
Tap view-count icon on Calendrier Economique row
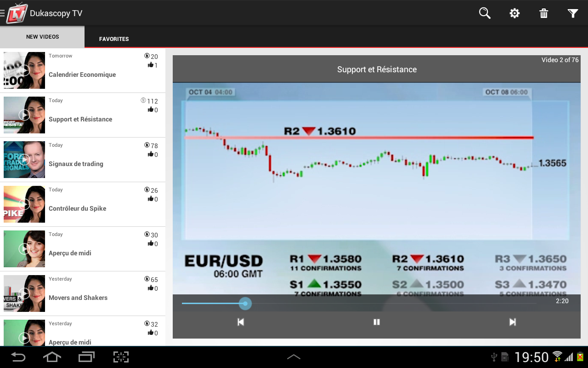[x=147, y=56]
